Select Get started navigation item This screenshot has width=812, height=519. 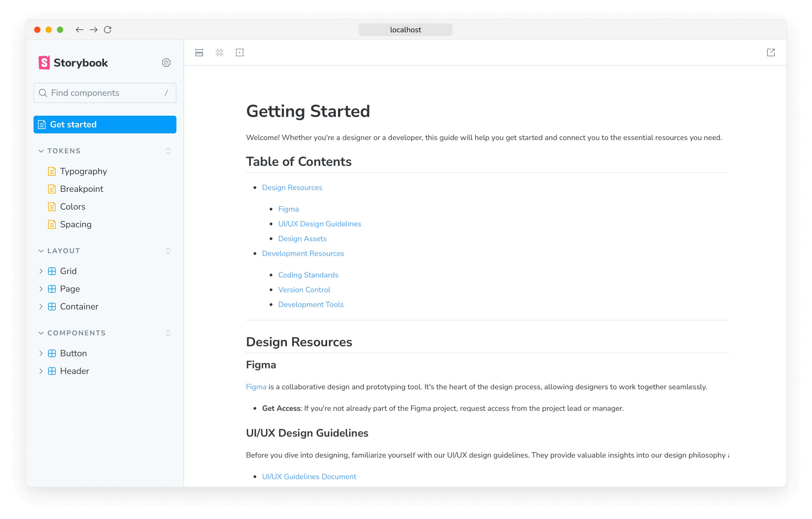pyautogui.click(x=105, y=124)
